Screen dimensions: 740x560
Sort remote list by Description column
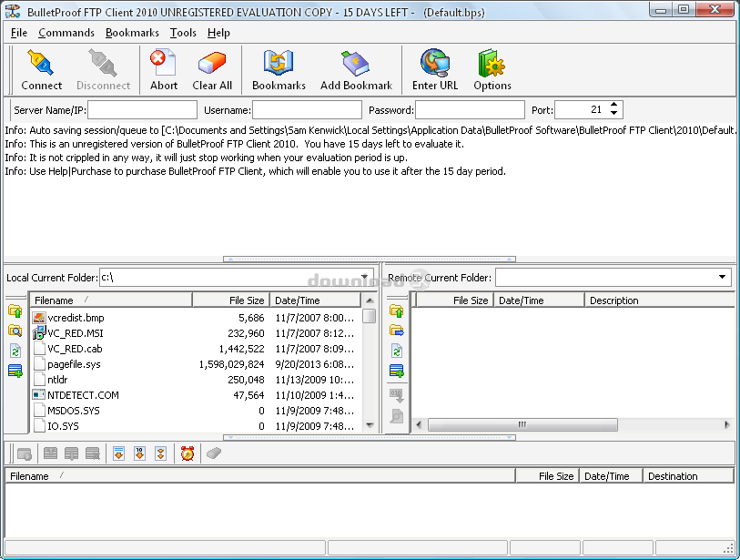pyautogui.click(x=659, y=300)
